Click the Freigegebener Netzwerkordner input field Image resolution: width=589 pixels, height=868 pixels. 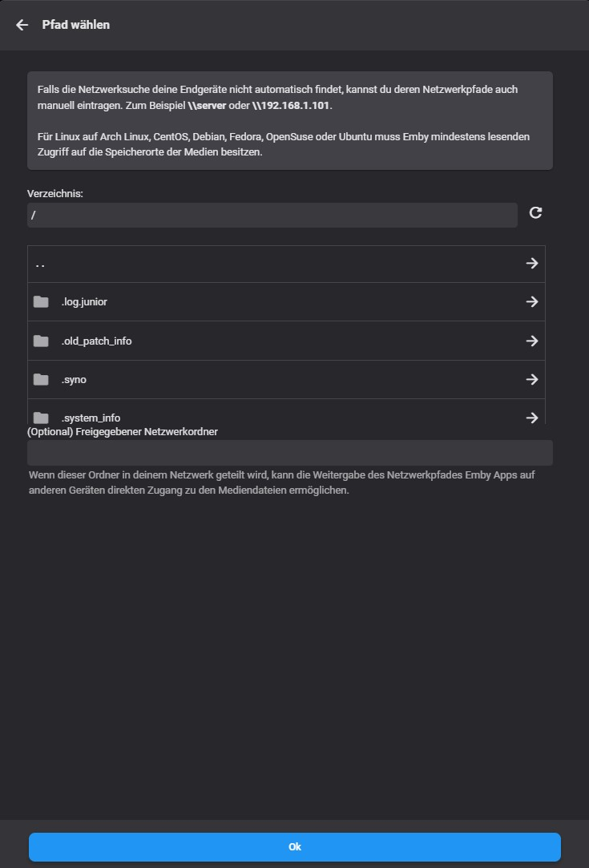point(289,453)
